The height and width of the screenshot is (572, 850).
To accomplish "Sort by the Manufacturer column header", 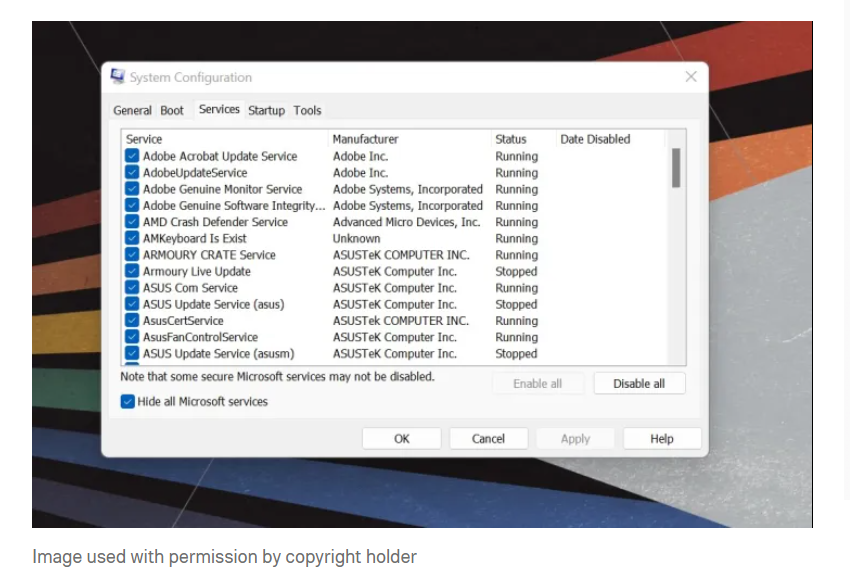I will click(410, 139).
